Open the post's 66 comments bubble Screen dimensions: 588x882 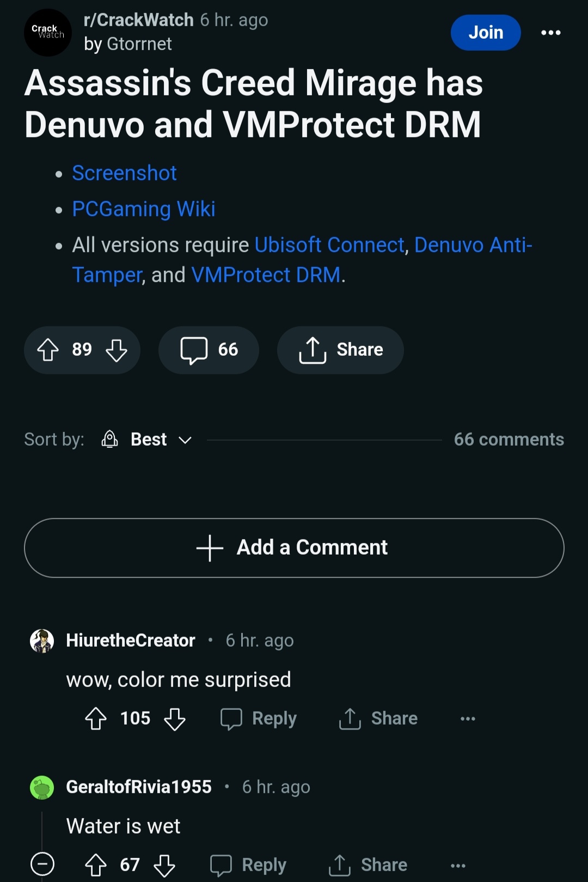point(209,350)
